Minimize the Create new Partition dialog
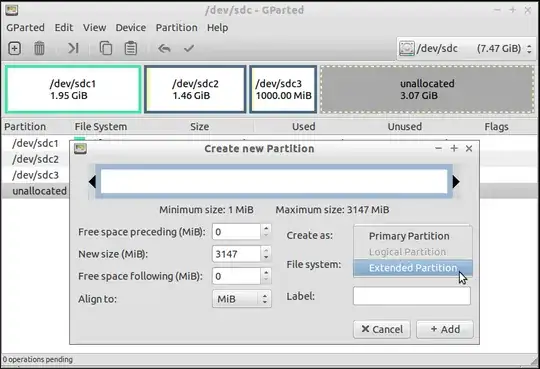The image size is (540, 369). tap(438, 148)
